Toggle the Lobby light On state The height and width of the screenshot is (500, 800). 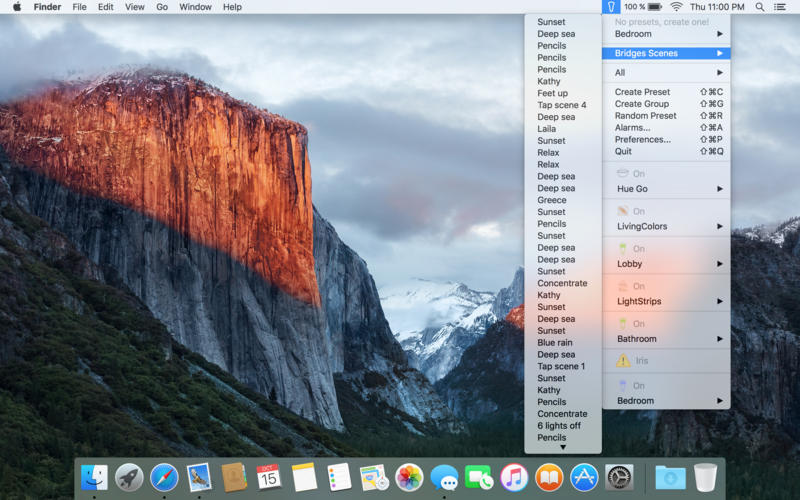tap(638, 249)
